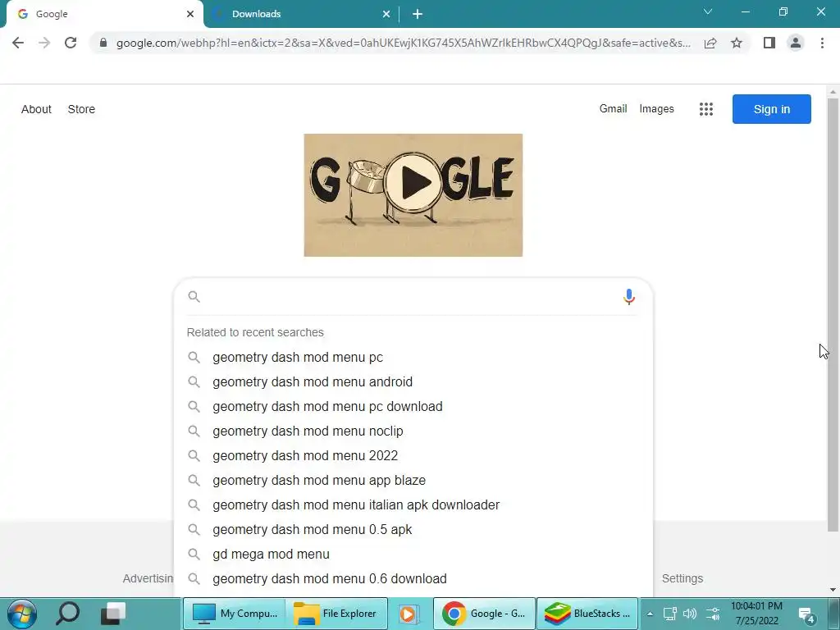The height and width of the screenshot is (630, 840).
Task: Bookmark this tab with the star icon
Action: [x=737, y=43]
